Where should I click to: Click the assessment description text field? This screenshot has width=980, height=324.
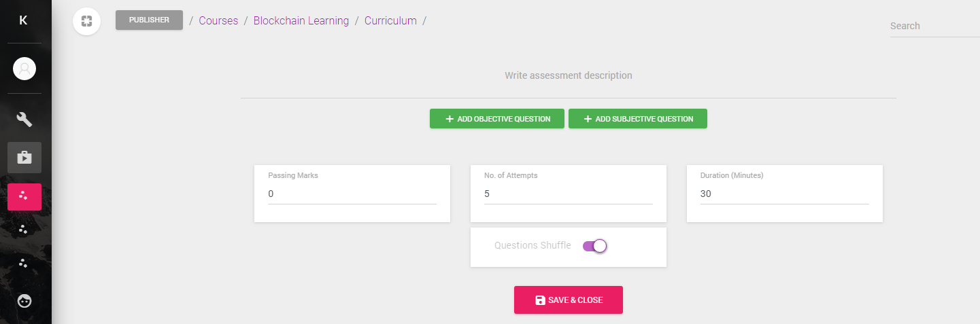[569, 75]
